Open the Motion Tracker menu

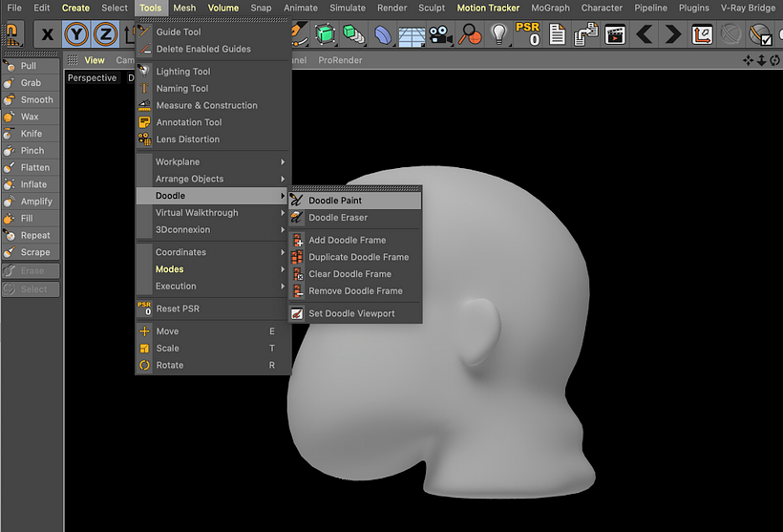pos(488,8)
